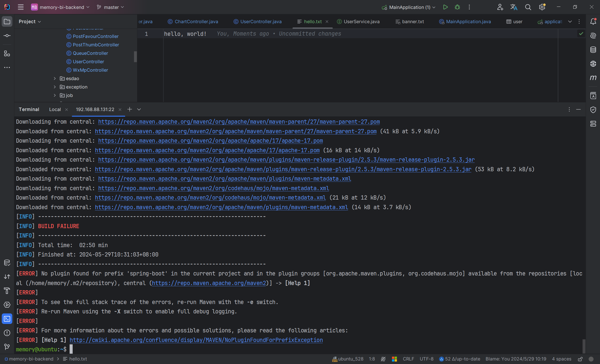Open memory-bi-backend project dropdown
The height and width of the screenshot is (364, 600).
coord(60,7)
